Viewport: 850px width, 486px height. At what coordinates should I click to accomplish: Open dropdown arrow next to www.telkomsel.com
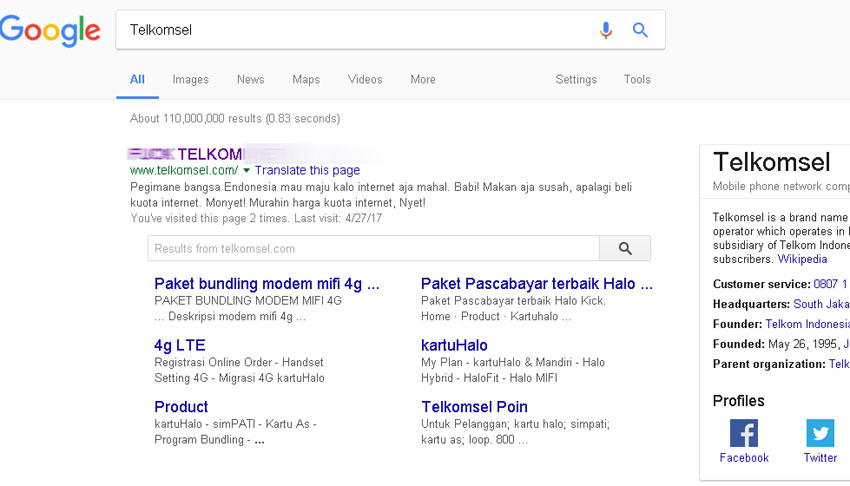click(246, 171)
